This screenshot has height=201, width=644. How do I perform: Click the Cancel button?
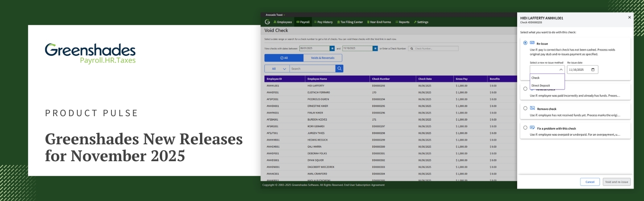(x=590, y=182)
